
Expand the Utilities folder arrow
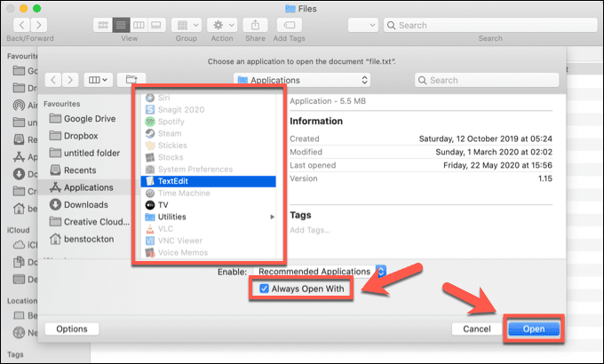pyautogui.click(x=272, y=218)
